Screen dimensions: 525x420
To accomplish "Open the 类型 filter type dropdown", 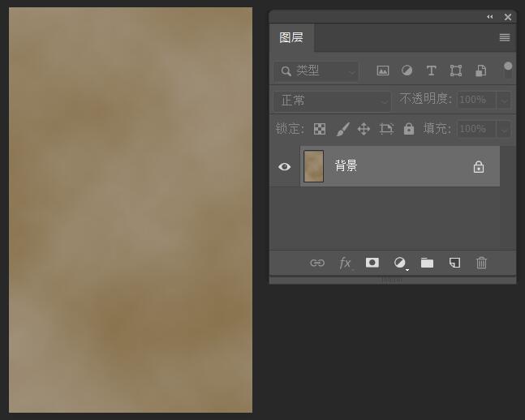I will coord(316,71).
